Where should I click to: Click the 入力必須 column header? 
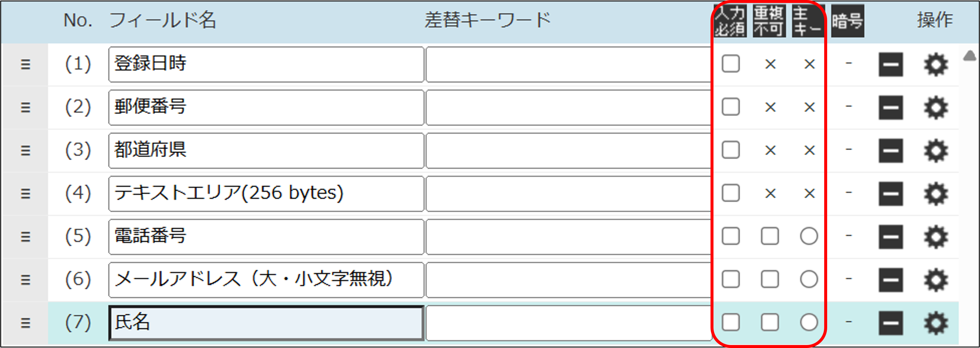730,21
